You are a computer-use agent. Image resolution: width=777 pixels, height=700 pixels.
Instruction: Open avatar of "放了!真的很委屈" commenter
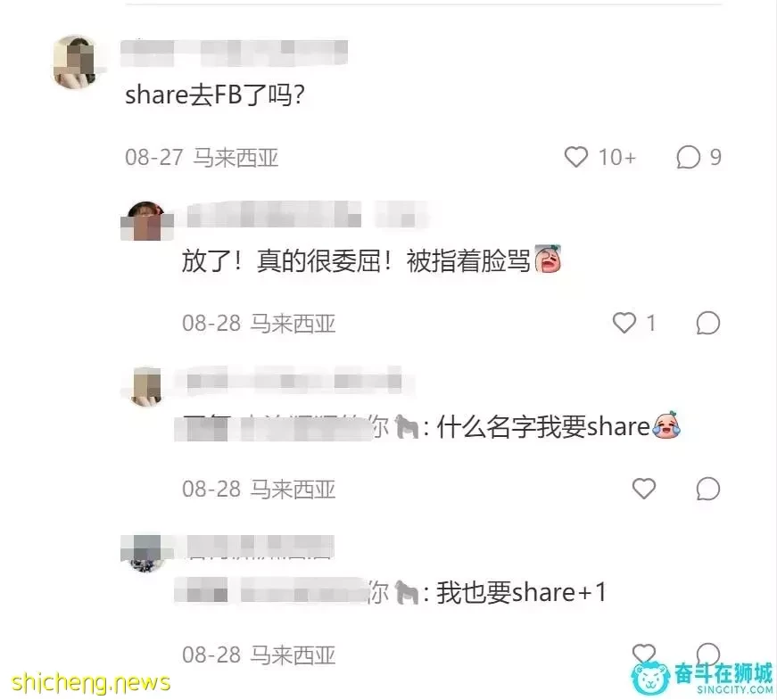tap(146, 220)
